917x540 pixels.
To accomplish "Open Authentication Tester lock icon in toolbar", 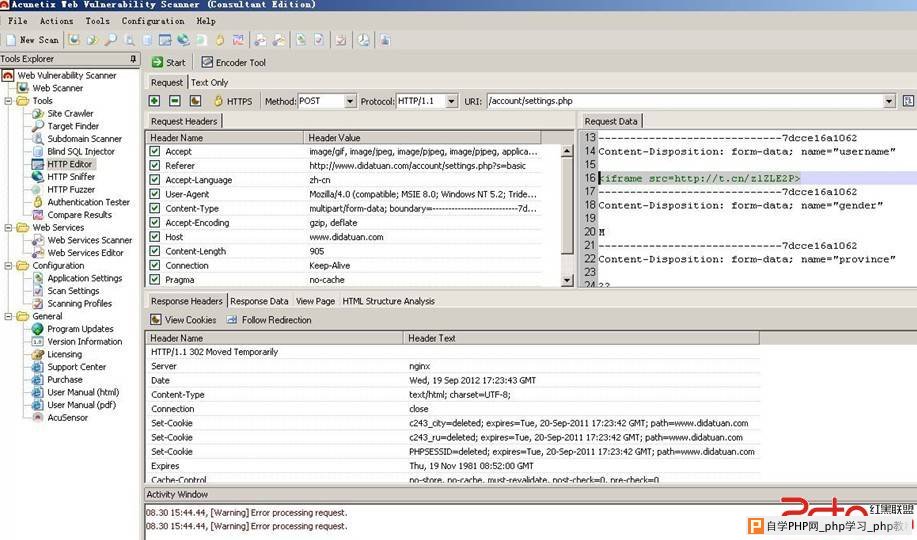I will pos(220,40).
